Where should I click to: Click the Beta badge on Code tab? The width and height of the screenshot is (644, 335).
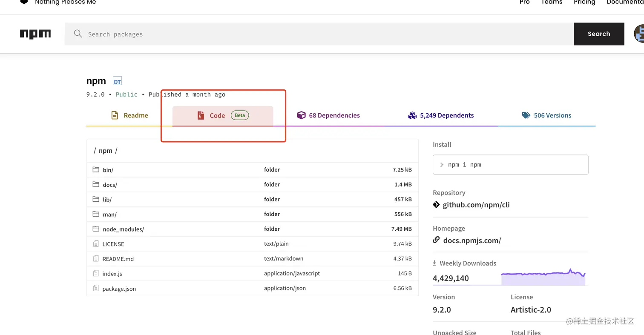(x=240, y=115)
